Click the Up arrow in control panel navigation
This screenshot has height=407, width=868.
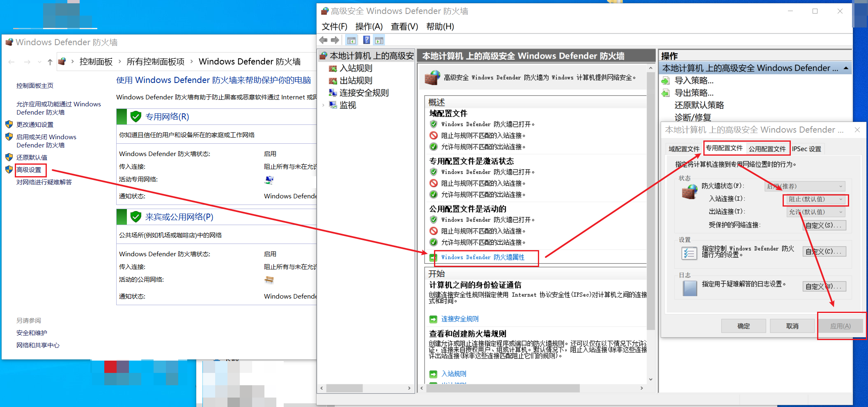[x=50, y=62]
